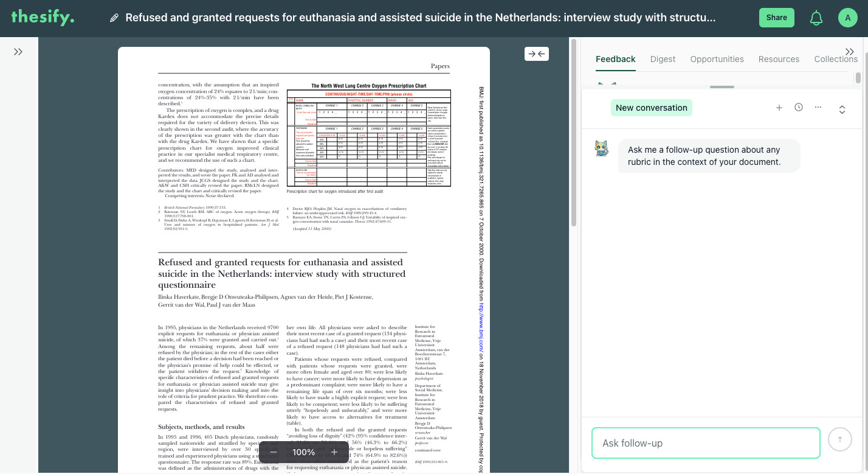868x474 pixels.
Task: Focus the Ask follow-up input field
Action: click(x=706, y=443)
